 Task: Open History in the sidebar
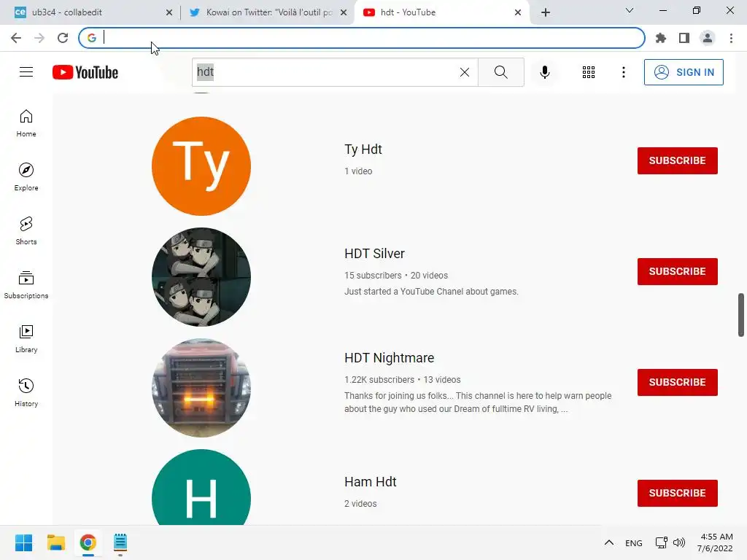point(26,392)
